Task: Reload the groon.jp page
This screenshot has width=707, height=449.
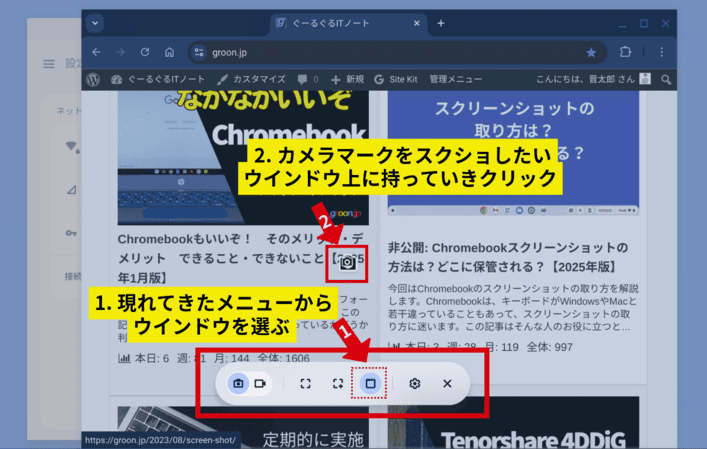Action: [145, 52]
